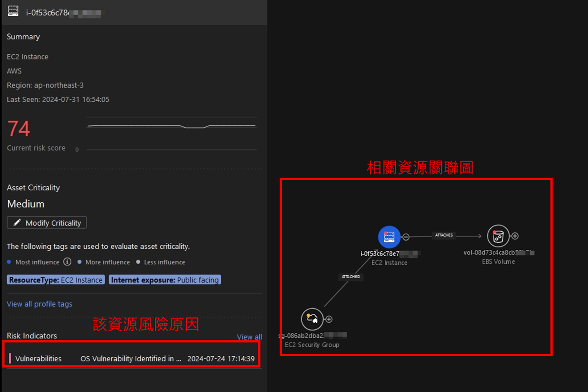Click the risk score trend line chart
Screen dimensions: 588x392
171,127
